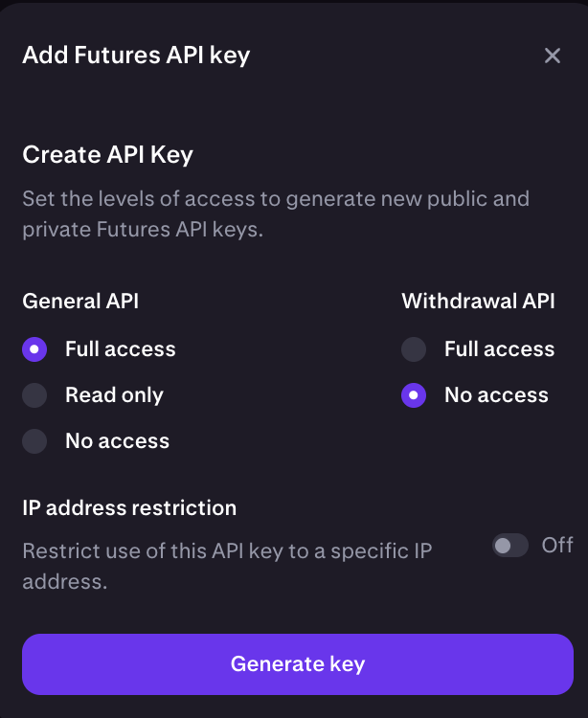The height and width of the screenshot is (718, 588).
Task: Click the 'Create API Key' heading
Action: coord(107,154)
